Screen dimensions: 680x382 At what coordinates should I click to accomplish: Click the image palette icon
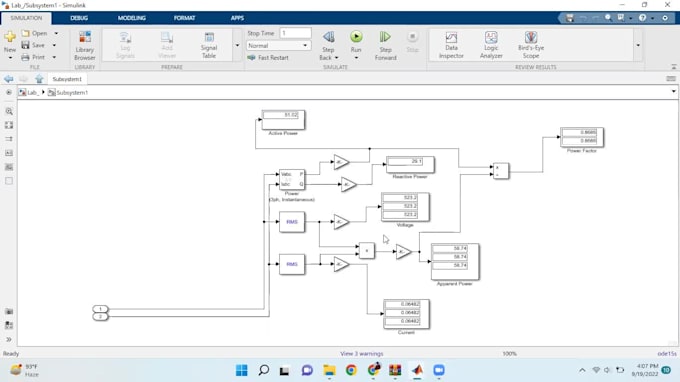[x=9, y=167]
